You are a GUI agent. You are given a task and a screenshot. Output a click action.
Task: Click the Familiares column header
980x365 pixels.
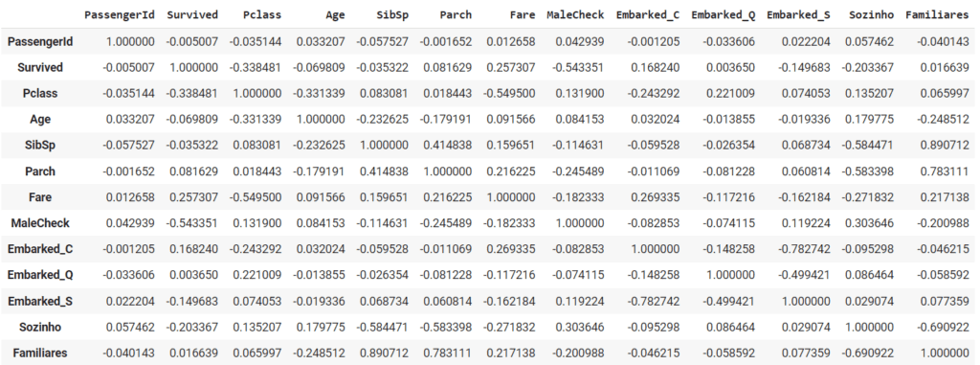click(937, 15)
